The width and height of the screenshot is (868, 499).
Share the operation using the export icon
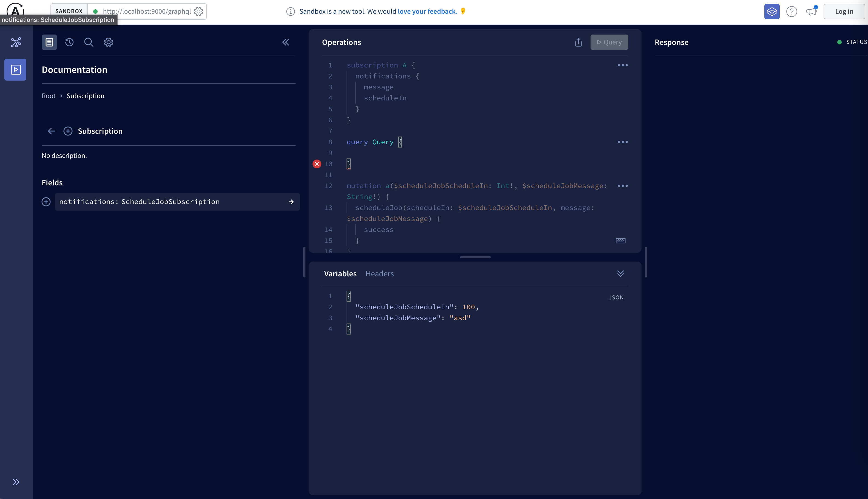578,42
